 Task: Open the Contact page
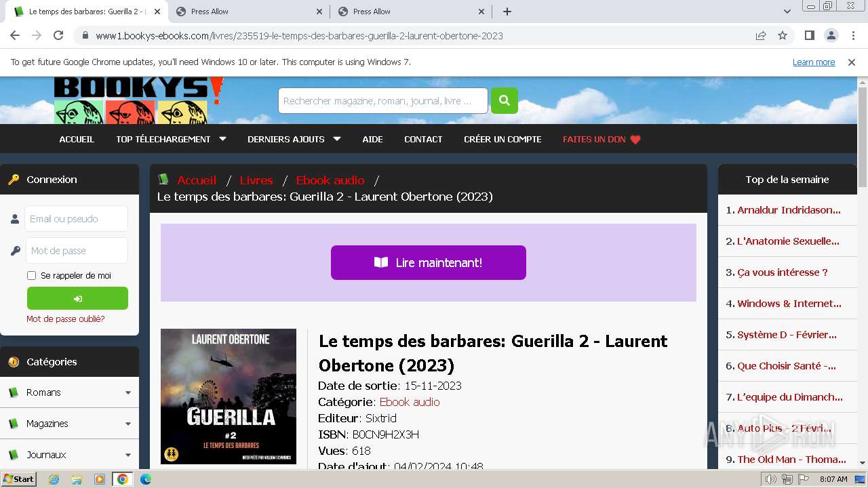click(423, 139)
